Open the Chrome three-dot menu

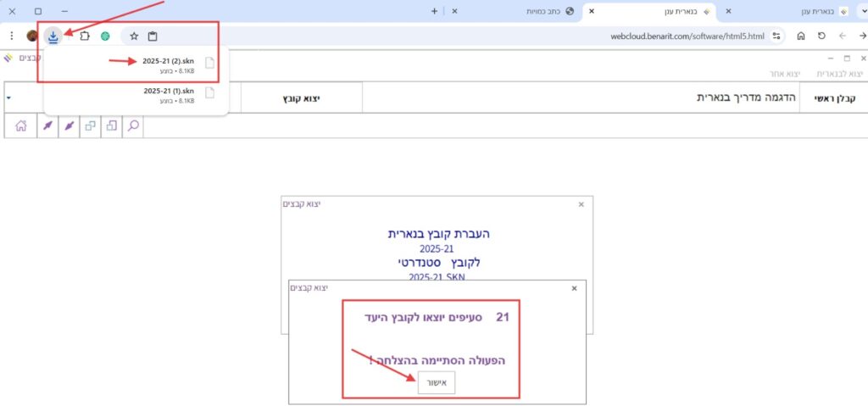(11, 36)
